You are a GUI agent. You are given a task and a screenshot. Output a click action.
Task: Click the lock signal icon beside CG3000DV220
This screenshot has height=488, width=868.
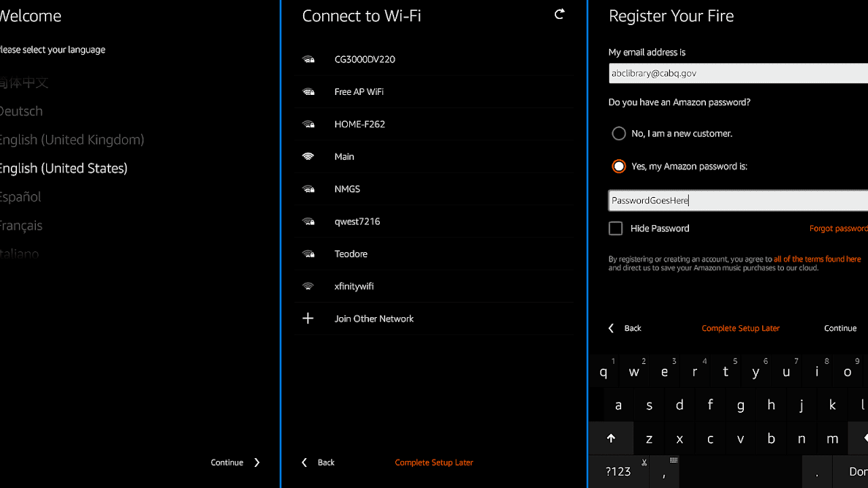tap(309, 60)
